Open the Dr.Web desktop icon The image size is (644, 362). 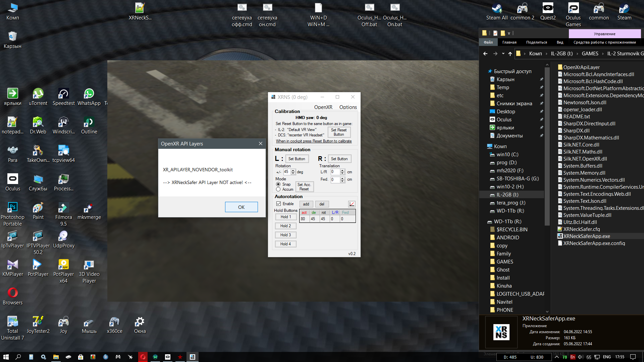click(x=38, y=125)
